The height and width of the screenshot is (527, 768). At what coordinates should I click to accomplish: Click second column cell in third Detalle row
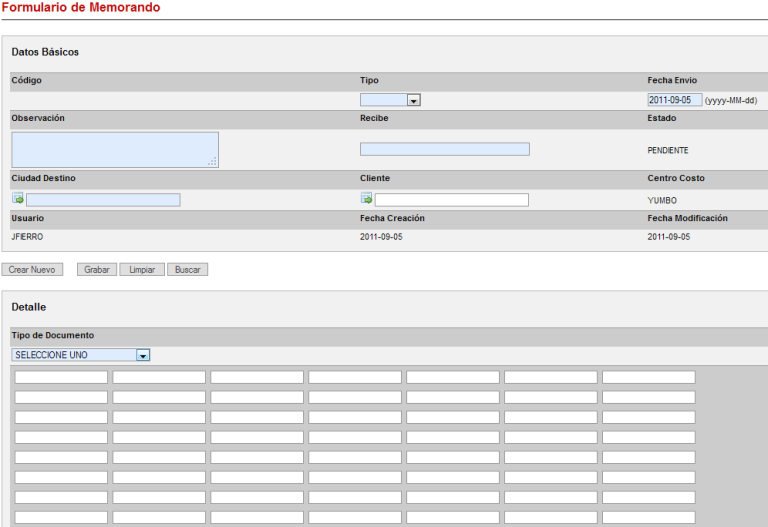click(158, 417)
